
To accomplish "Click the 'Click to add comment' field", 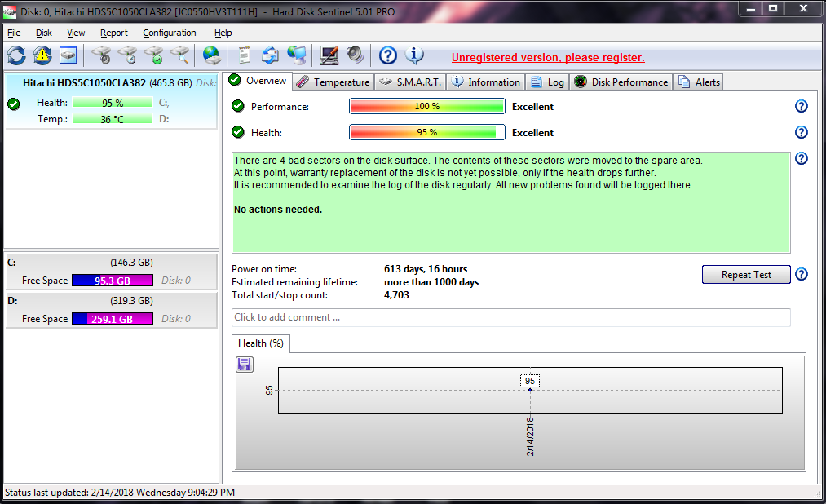I will pos(511,317).
